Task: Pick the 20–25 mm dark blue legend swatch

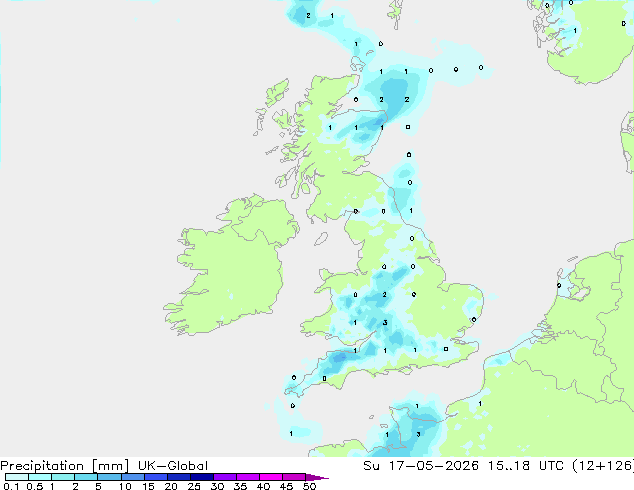Action: (178, 477)
